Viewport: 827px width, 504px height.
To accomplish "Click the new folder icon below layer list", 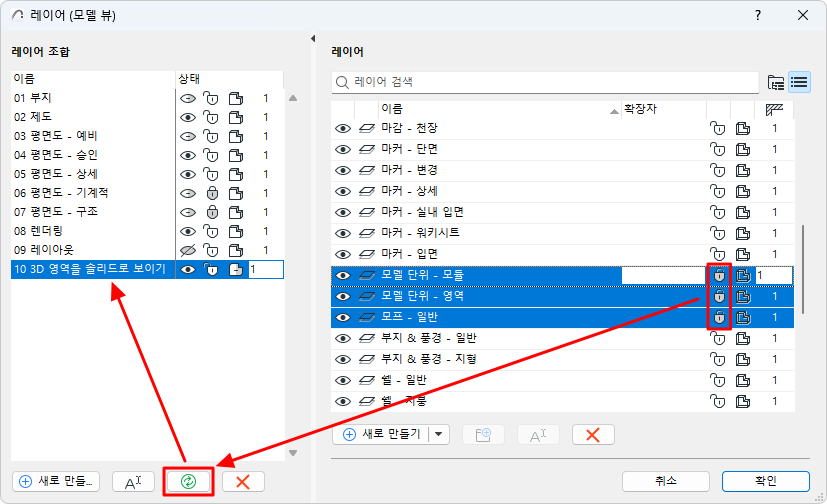I will click(483, 435).
